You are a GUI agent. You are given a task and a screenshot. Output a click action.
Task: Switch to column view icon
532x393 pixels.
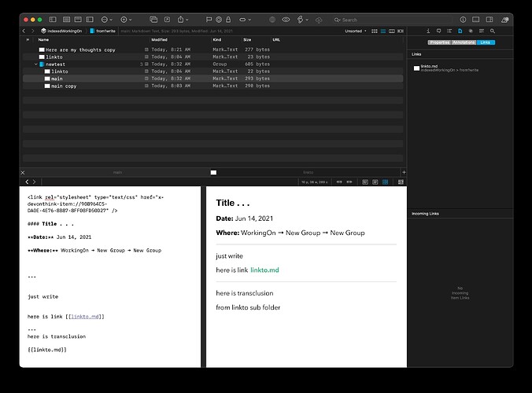click(392, 31)
